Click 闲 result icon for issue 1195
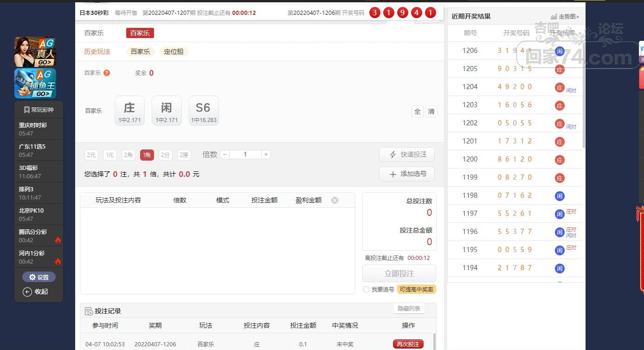This screenshot has height=350, width=644. pos(560,250)
